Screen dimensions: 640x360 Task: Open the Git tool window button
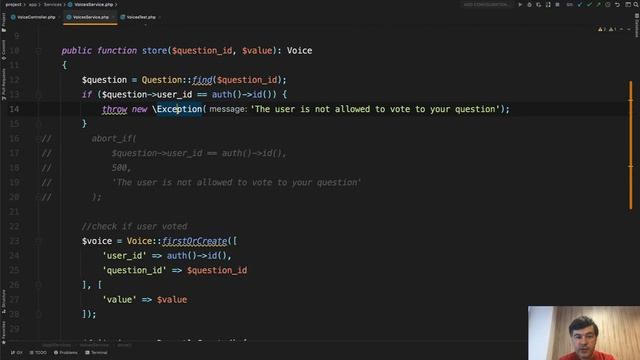(16, 352)
